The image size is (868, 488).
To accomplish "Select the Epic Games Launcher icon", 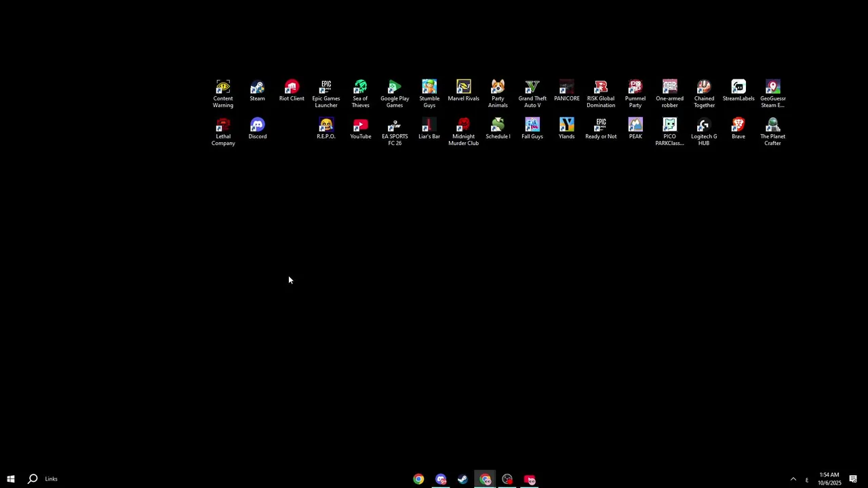I will [x=326, y=94].
